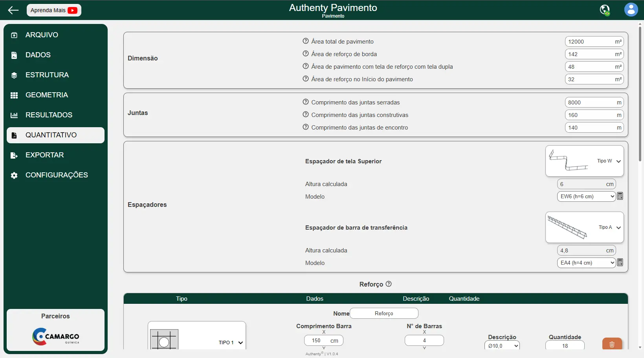Image resolution: width=644 pixels, height=358 pixels.
Task: Open the user profile avatar
Action: tap(631, 10)
